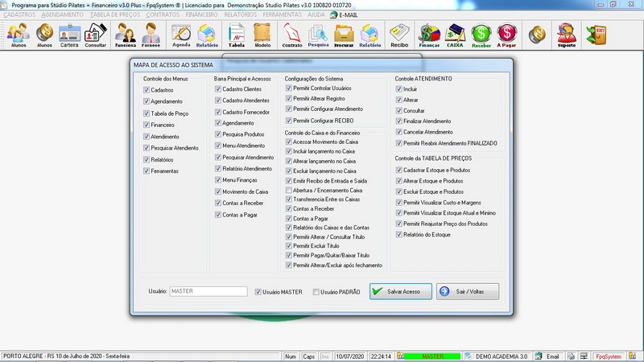Image resolution: width=644 pixels, height=362 pixels.
Task: Open the Relatório icon beside Procurar
Action: (370, 35)
